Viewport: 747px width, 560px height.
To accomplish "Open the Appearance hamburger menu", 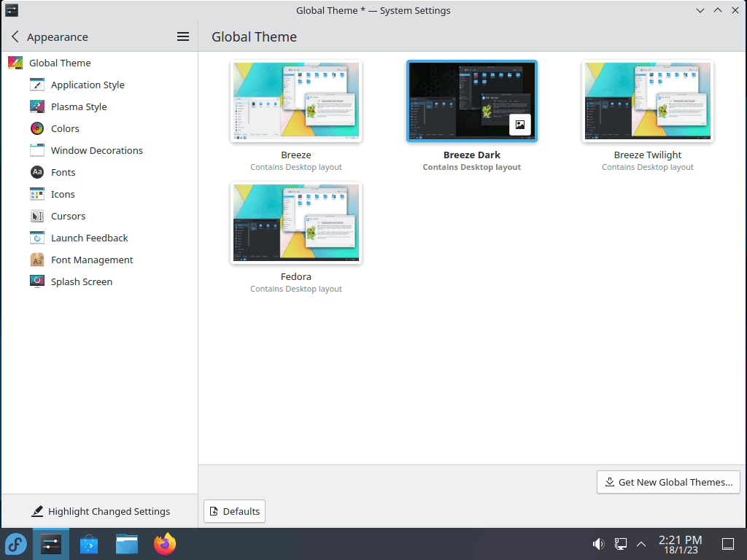I will 183,36.
